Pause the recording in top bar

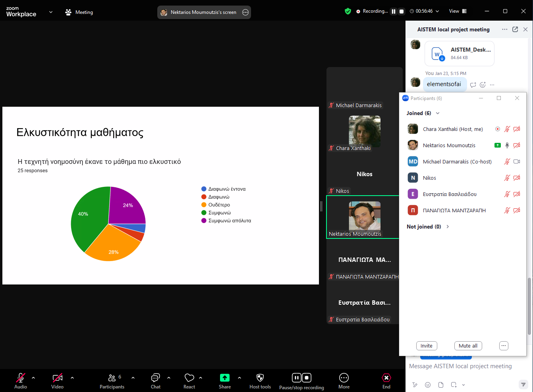coord(394,12)
